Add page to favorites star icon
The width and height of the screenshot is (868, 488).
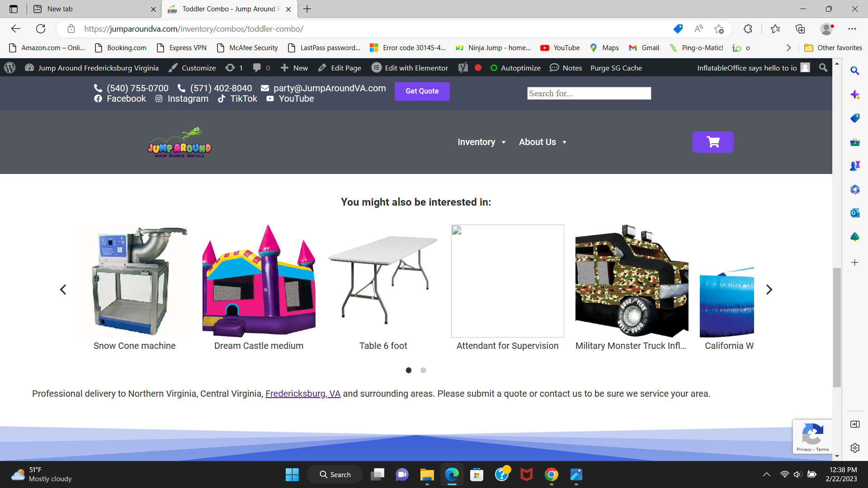coord(719,29)
